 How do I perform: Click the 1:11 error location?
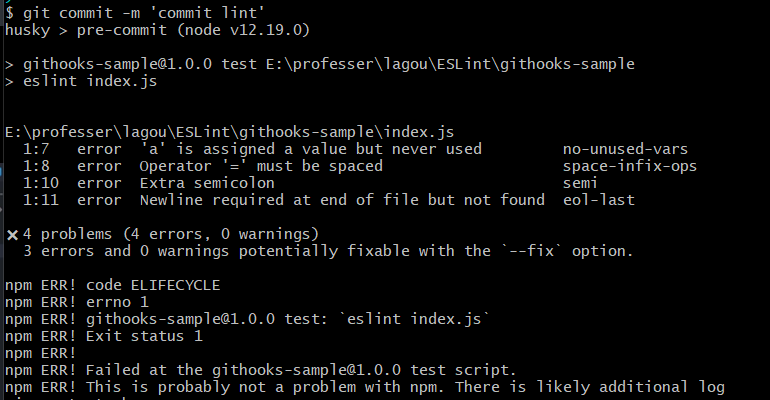(x=41, y=200)
